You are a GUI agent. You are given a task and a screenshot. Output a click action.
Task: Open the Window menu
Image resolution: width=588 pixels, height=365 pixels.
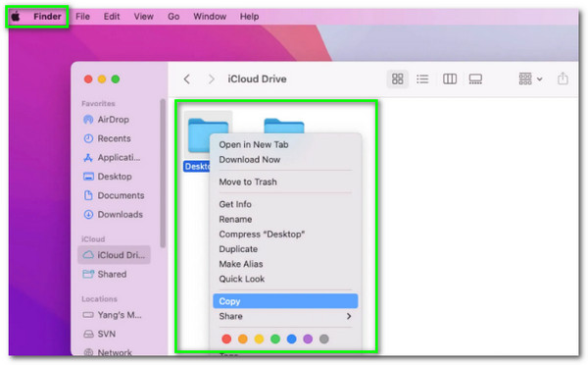pyautogui.click(x=210, y=17)
